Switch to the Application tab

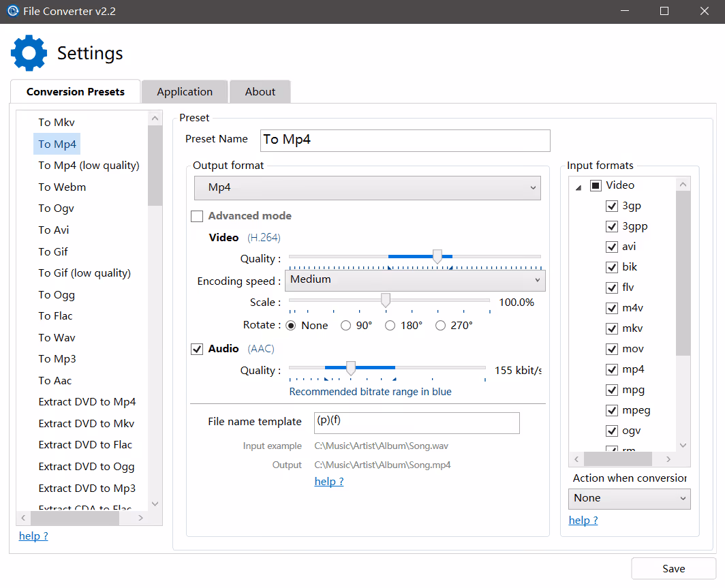(185, 92)
